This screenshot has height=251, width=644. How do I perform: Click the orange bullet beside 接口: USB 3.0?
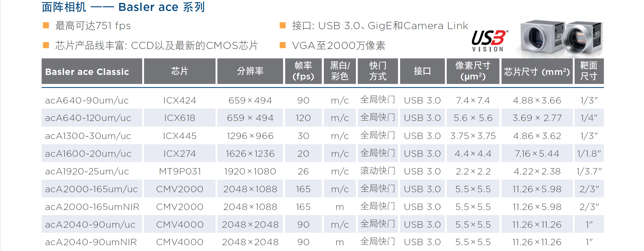tap(283, 26)
